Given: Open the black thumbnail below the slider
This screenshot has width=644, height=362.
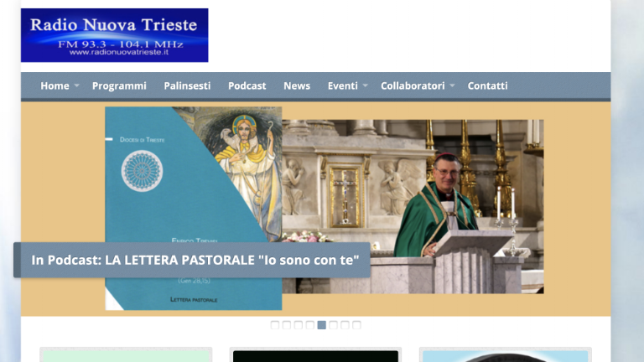Looking at the screenshot, I should click(x=315, y=355).
